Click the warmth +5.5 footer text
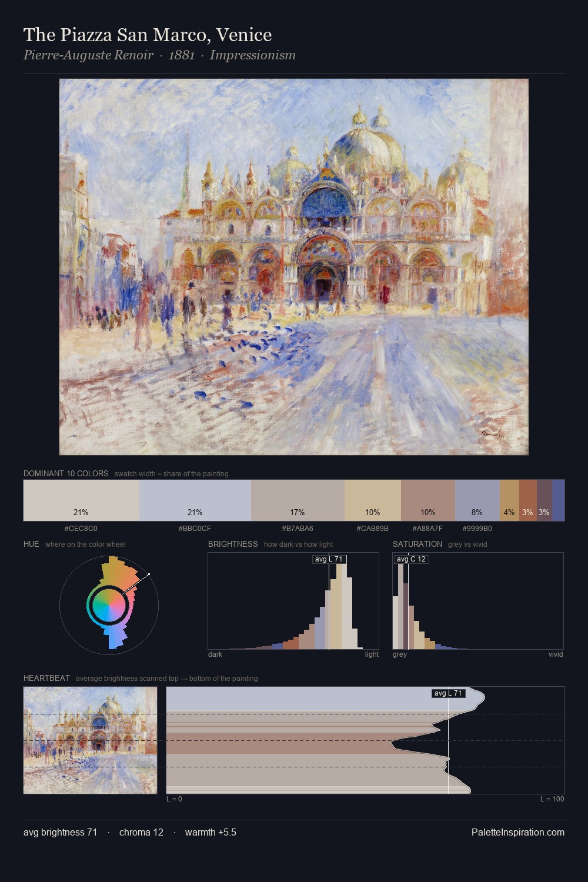This screenshot has width=588, height=882. click(211, 832)
